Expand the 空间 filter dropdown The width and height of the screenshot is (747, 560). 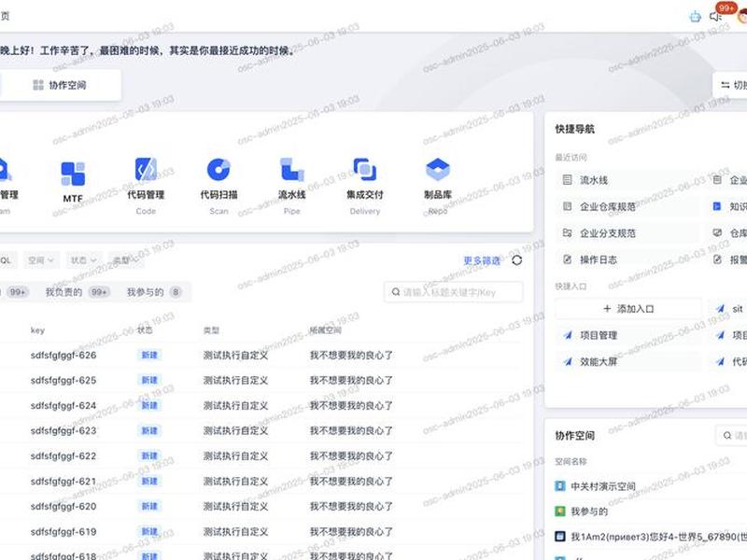tap(41, 260)
